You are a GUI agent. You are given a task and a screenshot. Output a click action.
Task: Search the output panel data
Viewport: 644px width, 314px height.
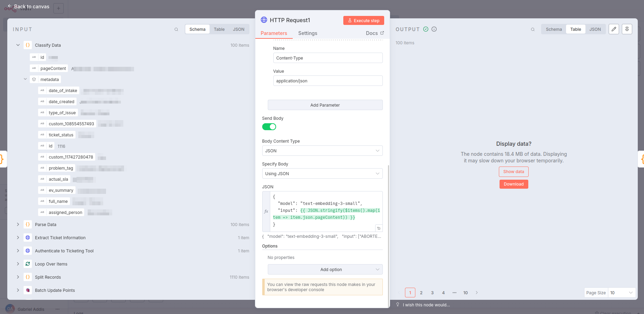(533, 29)
